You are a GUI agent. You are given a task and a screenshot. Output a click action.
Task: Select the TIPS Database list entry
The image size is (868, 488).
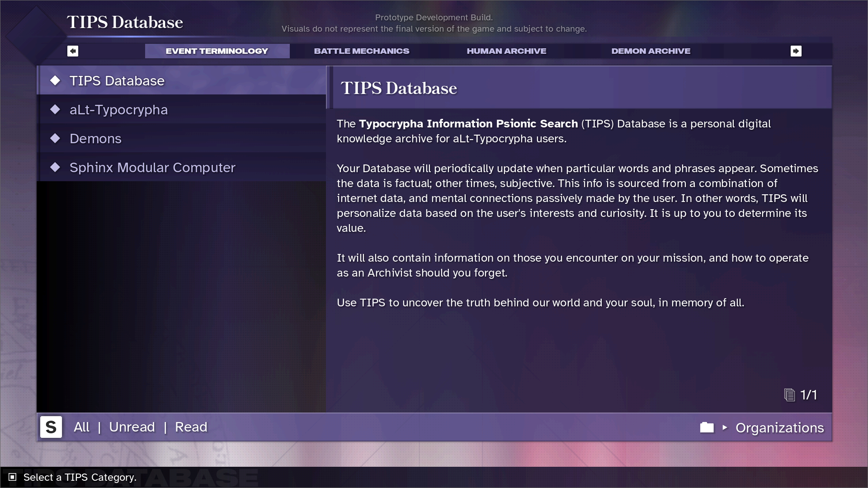coord(117,81)
